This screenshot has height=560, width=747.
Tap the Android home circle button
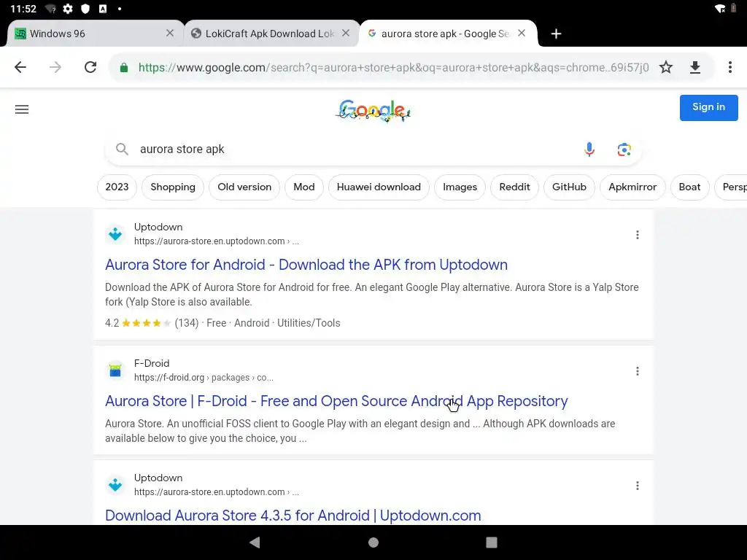point(373,542)
